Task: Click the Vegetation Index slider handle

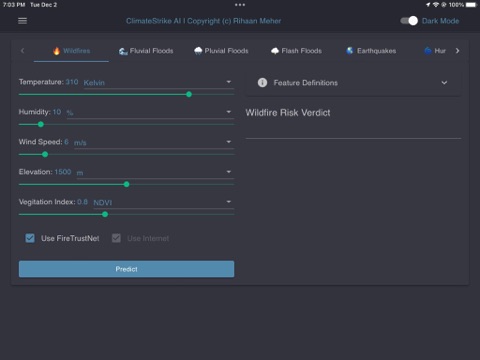Action: click(105, 214)
